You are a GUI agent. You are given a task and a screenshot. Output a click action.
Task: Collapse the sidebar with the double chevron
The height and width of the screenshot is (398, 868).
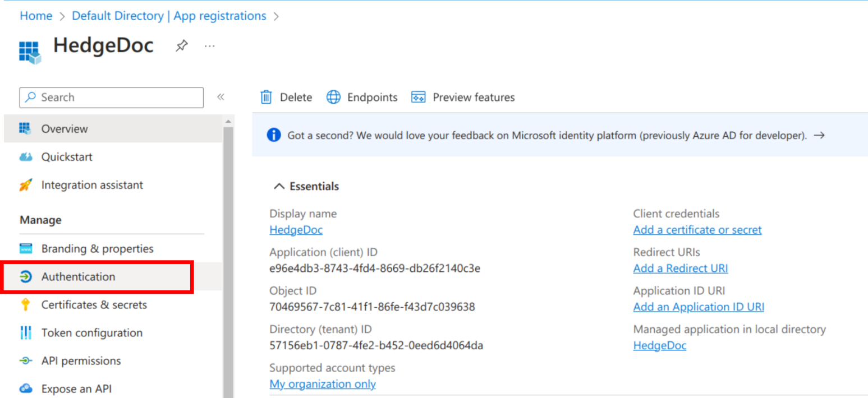(x=221, y=97)
